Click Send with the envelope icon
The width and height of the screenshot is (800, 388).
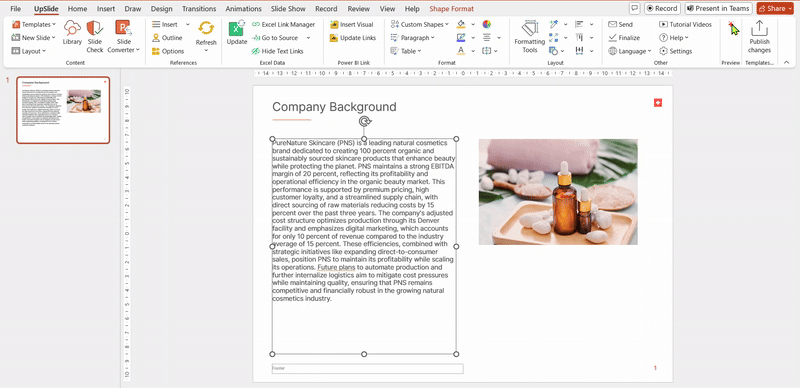[x=620, y=25]
